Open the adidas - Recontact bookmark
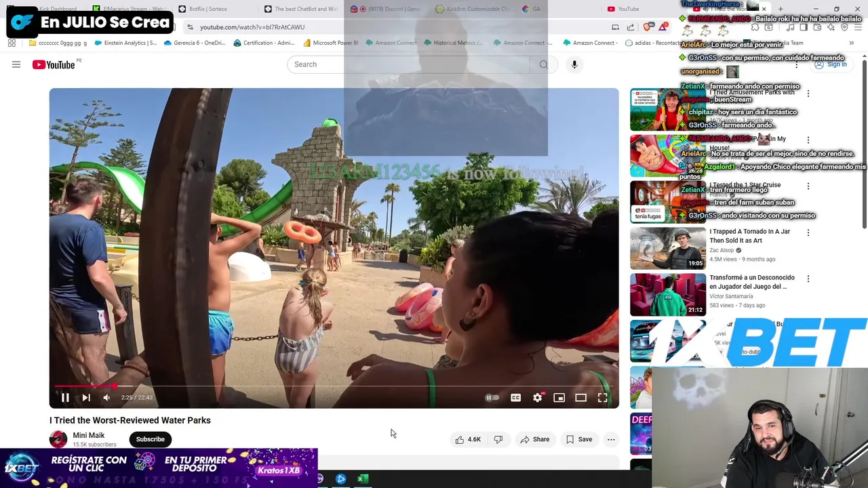The image size is (868, 488). coord(652,43)
